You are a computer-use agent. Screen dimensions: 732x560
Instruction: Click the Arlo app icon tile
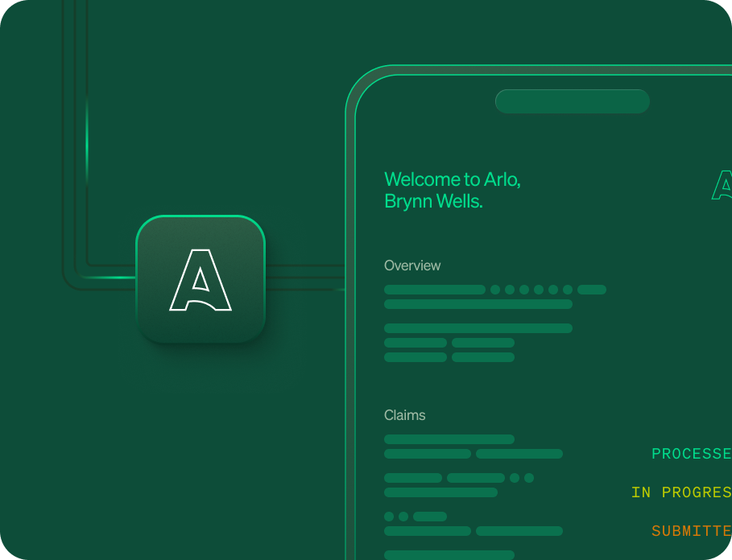201,279
